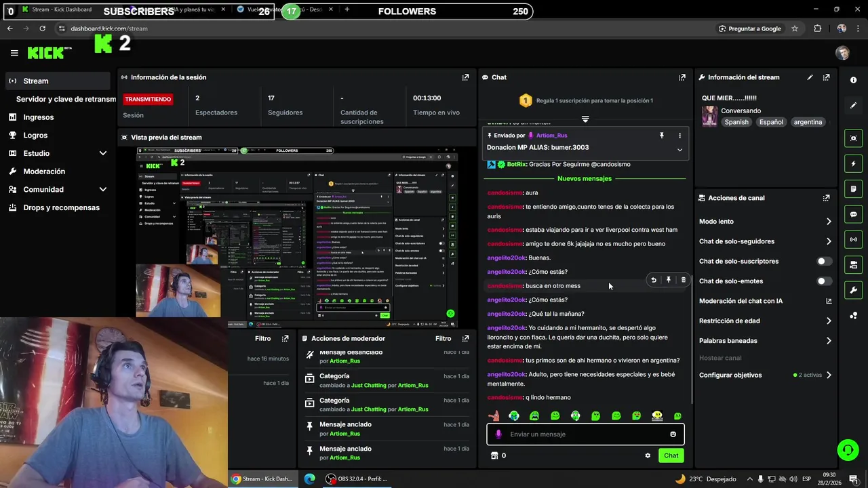Open Servidor y clave de retransmisión

pos(65,99)
